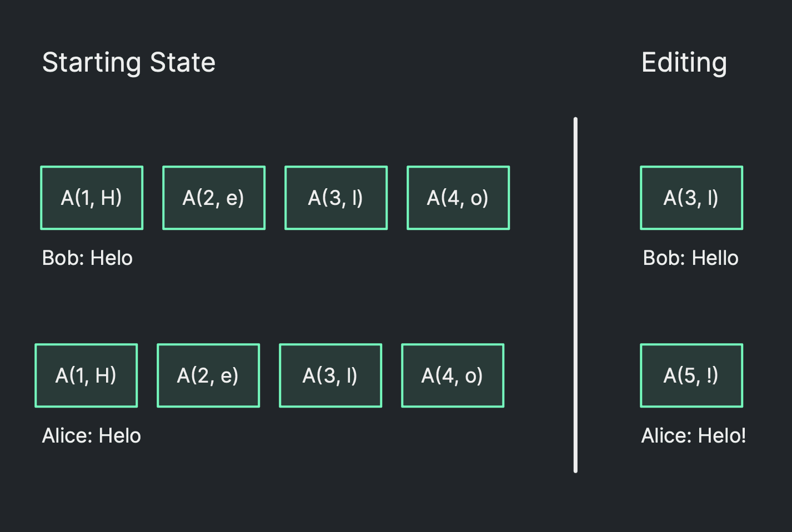Image resolution: width=792 pixels, height=532 pixels.
Task: Click Bob's edited text reading 'Hello'
Action: pos(715,258)
